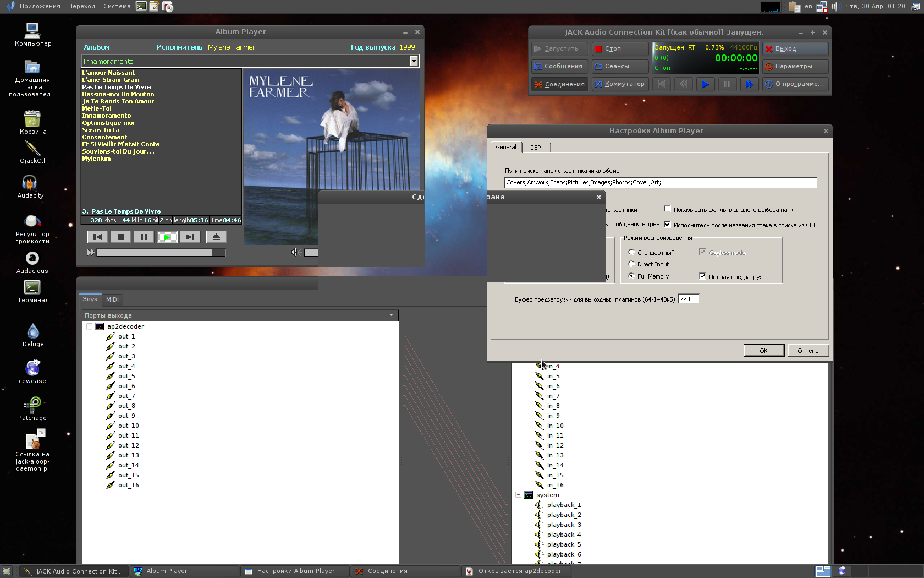Image resolution: width=924 pixels, height=578 pixels.
Task: Pause playback in Album Player
Action: [144, 237]
